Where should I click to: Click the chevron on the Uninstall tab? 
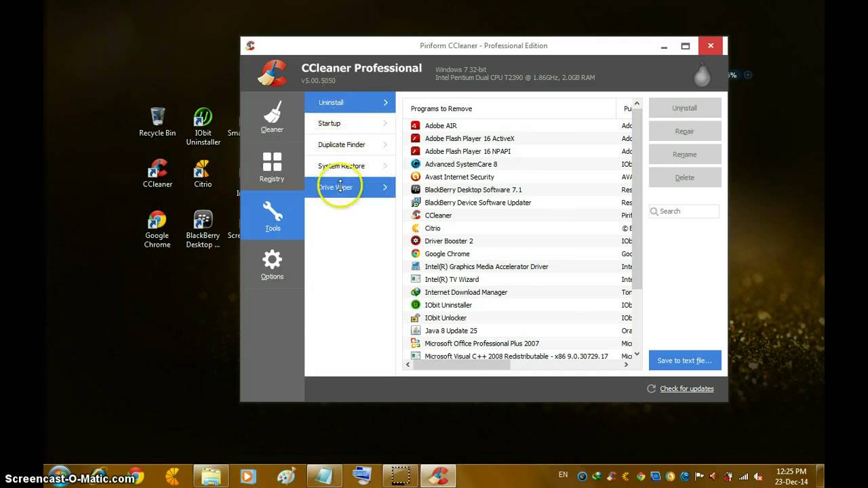385,102
